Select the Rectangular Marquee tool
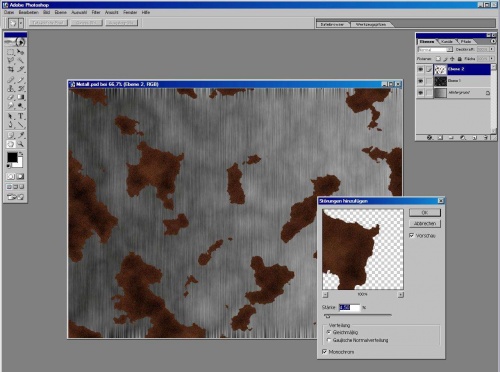 (x=11, y=52)
